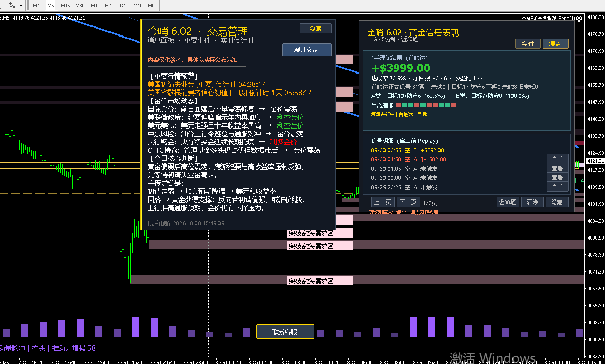The height and width of the screenshot is (364, 605).
Task: Click the 1手理论结果（首触达） label
Action: point(399,58)
